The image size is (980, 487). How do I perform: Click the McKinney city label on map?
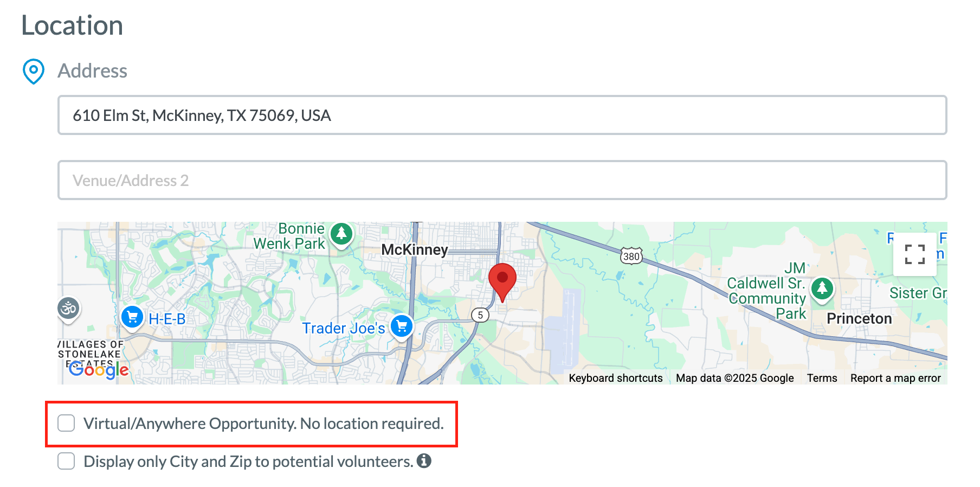(415, 249)
